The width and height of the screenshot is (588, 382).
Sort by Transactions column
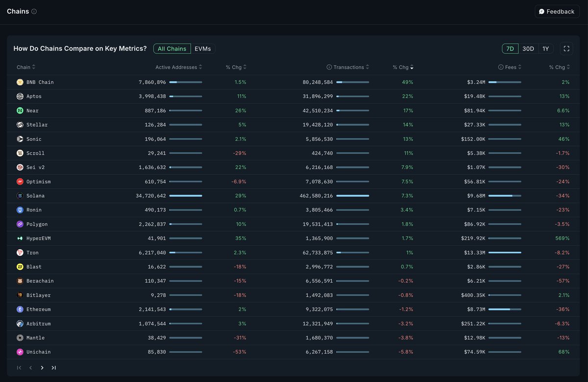[x=351, y=67]
